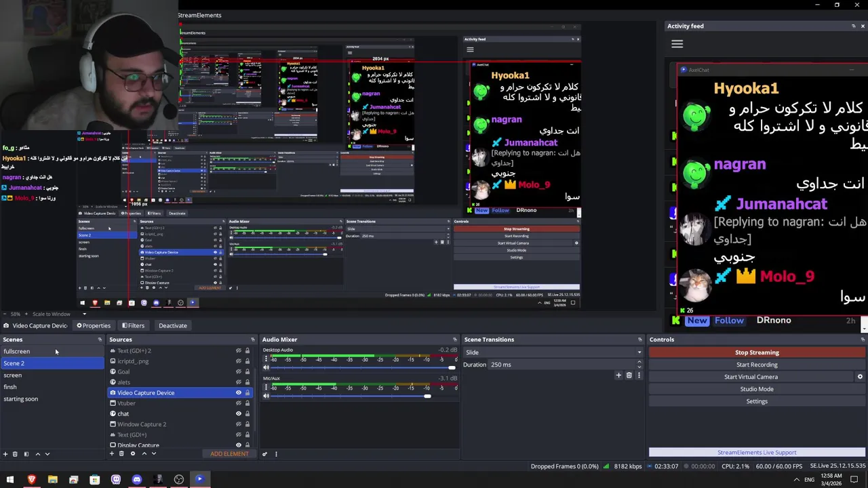The height and width of the screenshot is (488, 868).
Task: Add a new source with plus icon
Action: 113,454
